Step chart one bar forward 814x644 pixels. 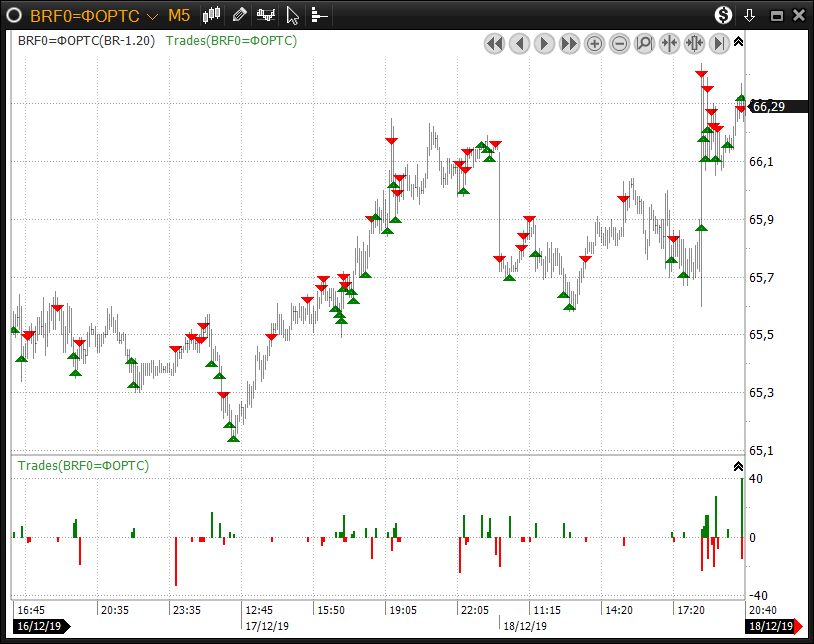tap(545, 43)
